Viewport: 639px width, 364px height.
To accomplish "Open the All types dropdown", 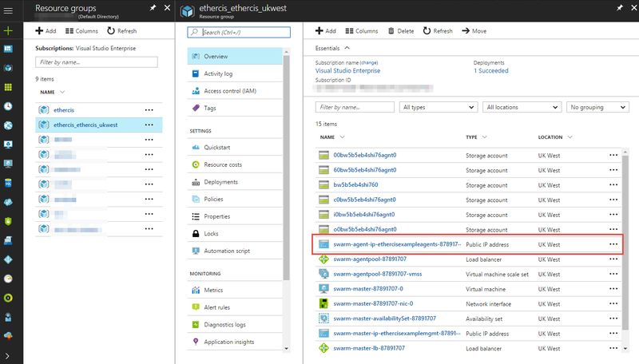I will 438,107.
